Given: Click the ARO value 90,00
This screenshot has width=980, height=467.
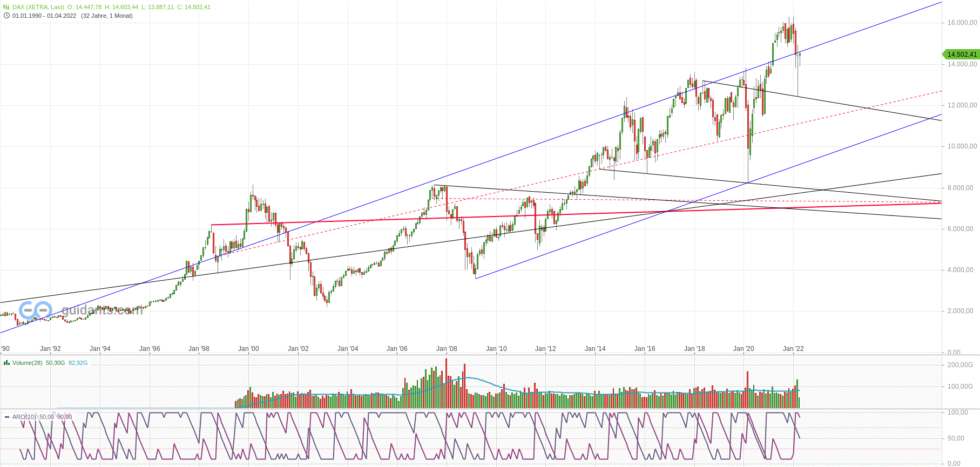Looking at the screenshot, I should [x=64, y=417].
